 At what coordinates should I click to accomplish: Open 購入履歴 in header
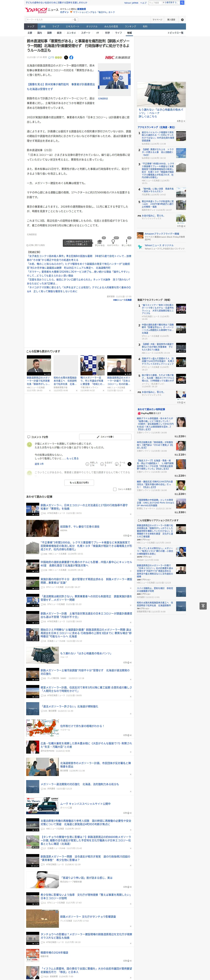(x=171, y=20)
